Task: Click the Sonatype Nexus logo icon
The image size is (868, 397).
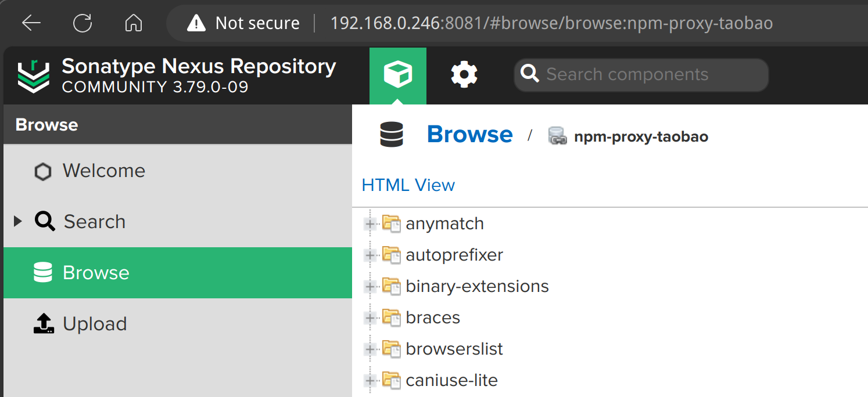Action: pyautogui.click(x=33, y=75)
